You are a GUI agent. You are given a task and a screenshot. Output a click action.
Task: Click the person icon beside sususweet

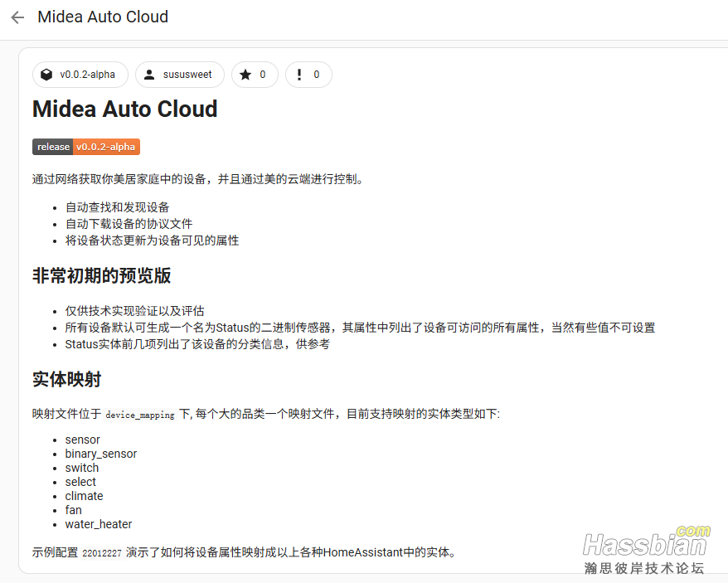pos(149,75)
